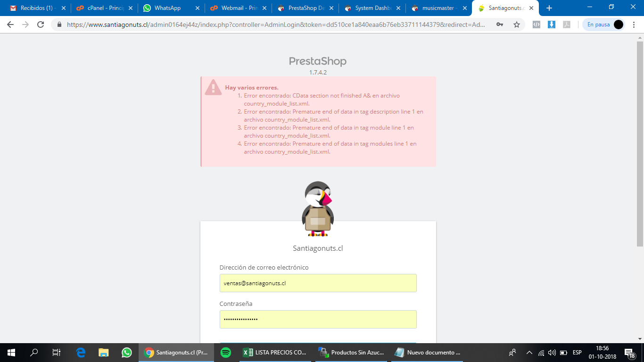The width and height of the screenshot is (644, 362).
Task: Click the address bar URL
Action: pyautogui.click(x=276, y=25)
